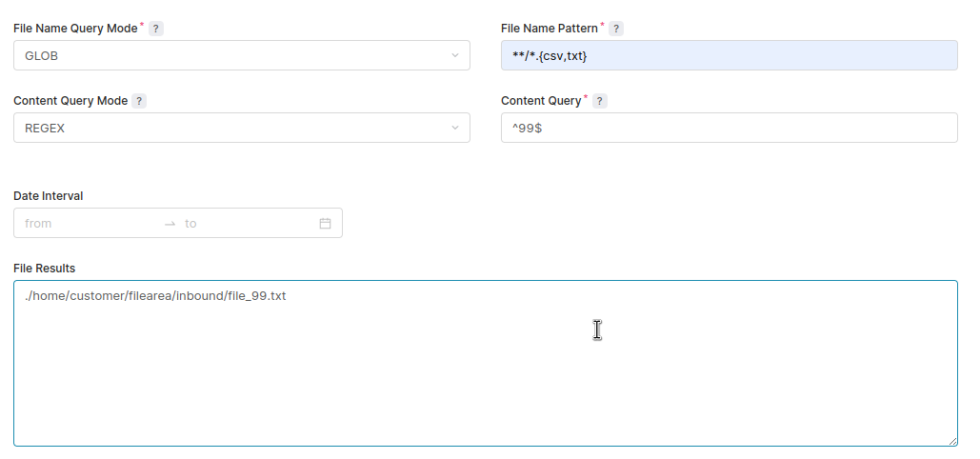
Task: Open the File Name Query Mode GLOB selector
Action: click(x=229, y=56)
